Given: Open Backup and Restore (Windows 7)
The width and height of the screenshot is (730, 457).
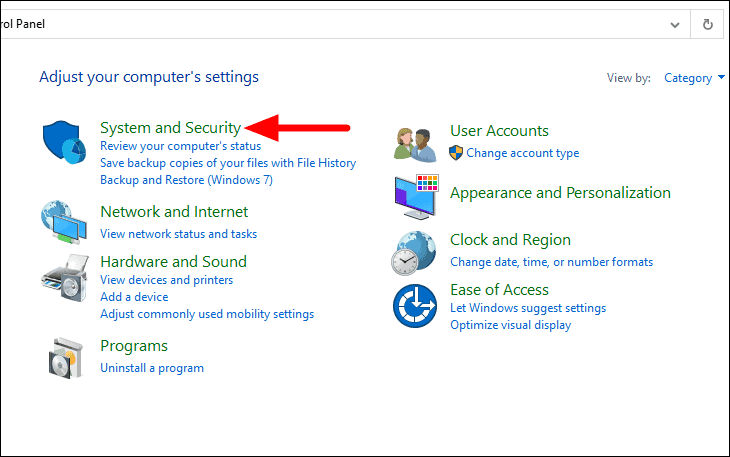Looking at the screenshot, I should click(x=186, y=180).
